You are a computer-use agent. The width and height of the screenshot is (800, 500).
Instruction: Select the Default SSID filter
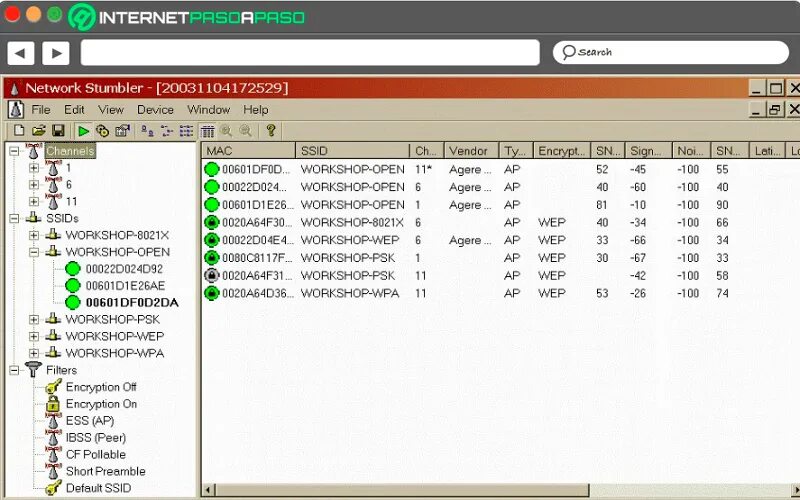[98, 488]
